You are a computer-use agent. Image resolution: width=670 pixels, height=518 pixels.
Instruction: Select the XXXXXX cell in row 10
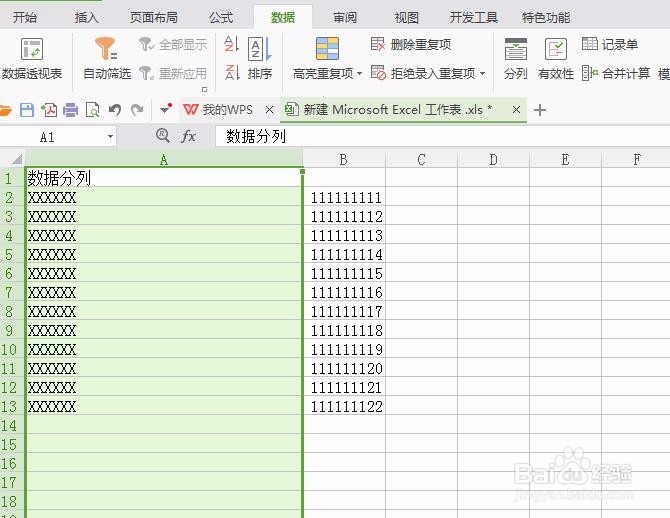pyautogui.click(x=164, y=349)
